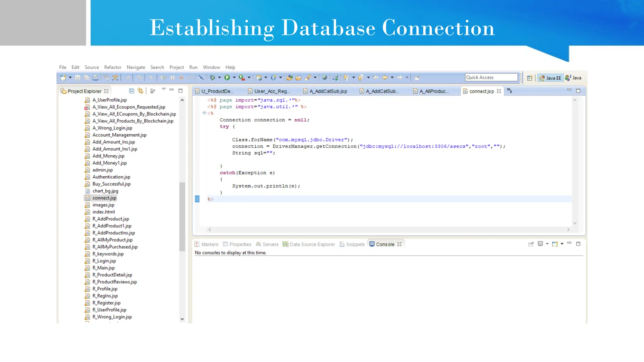Switch to the Snippets tab
The image size is (644, 362).
coord(352,244)
